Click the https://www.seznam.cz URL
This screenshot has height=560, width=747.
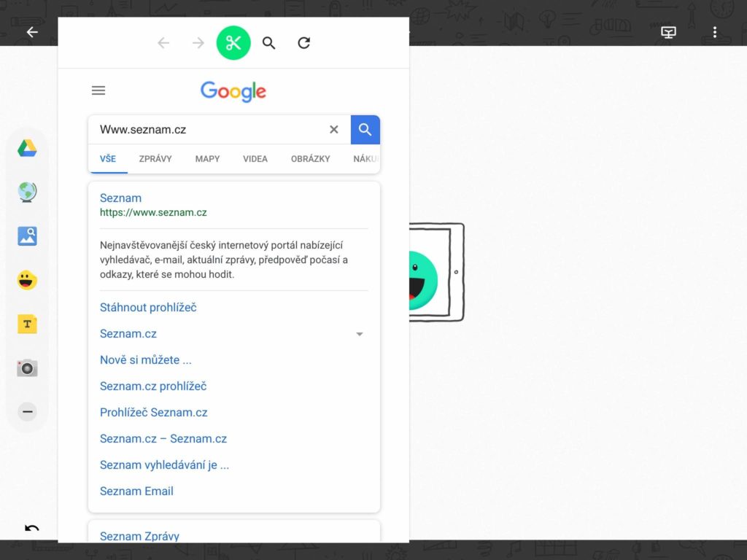click(x=153, y=213)
